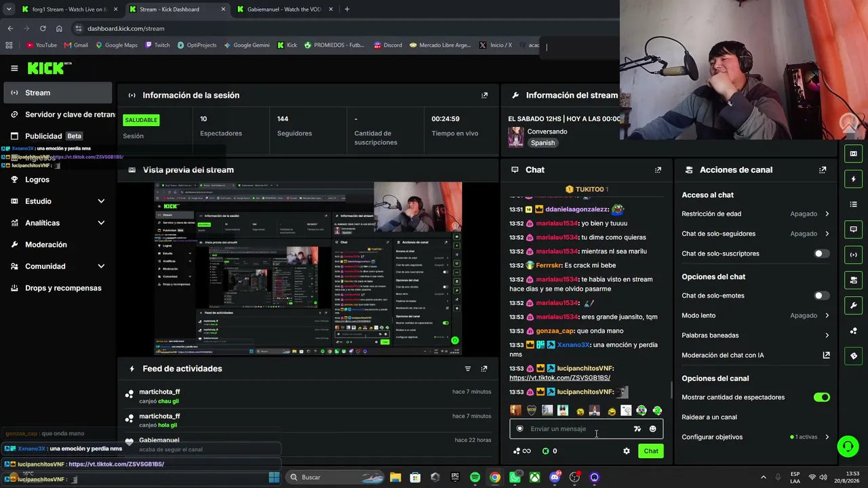Click the broadcast signal icon in right rail
This screenshot has width=868, height=488.
pos(853,255)
